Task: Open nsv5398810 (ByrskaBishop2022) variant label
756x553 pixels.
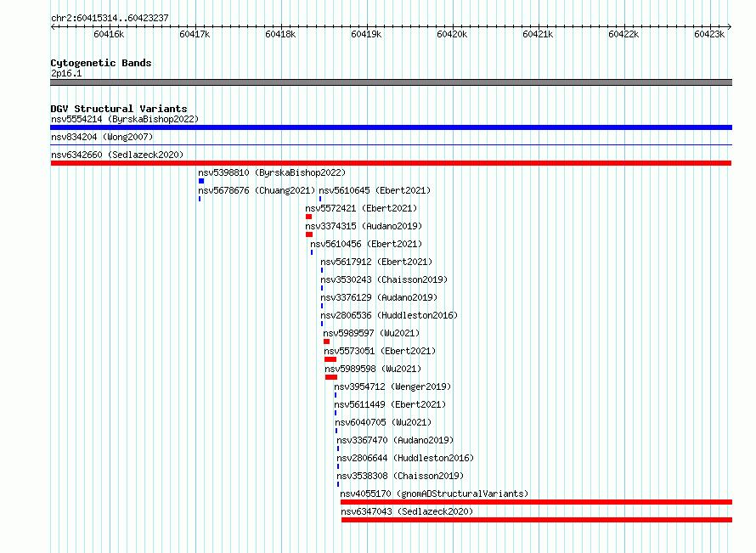Action: (272, 172)
